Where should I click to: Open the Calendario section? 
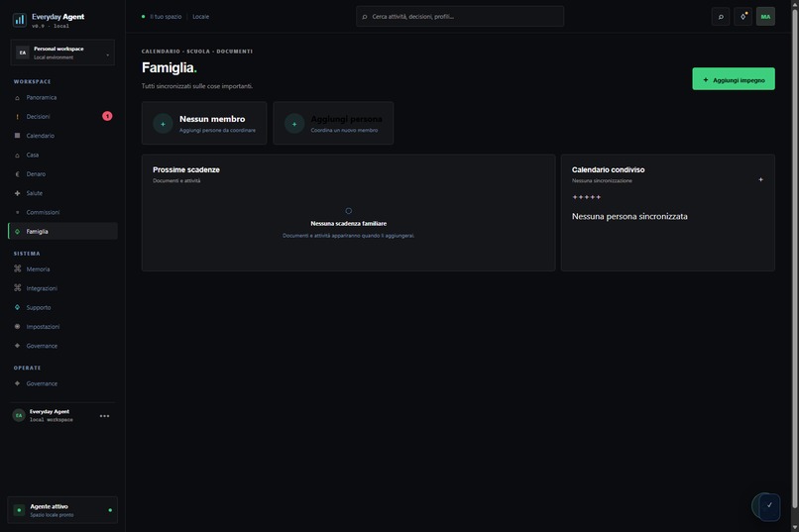tap(62, 136)
